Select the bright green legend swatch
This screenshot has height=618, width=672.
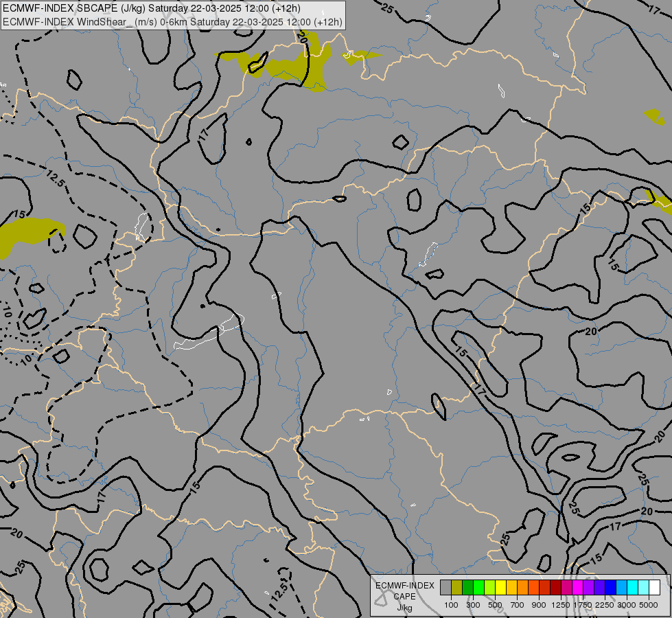[478, 587]
